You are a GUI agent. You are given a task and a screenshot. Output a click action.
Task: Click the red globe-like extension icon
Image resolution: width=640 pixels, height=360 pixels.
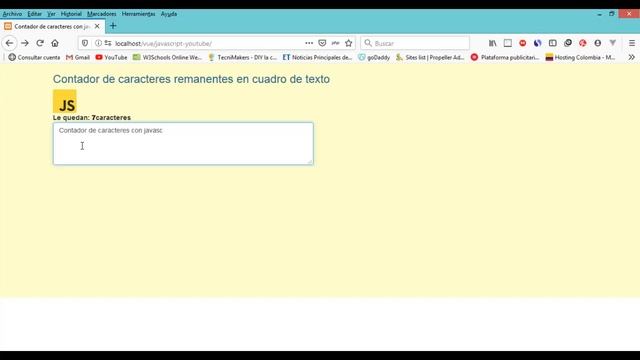582,43
